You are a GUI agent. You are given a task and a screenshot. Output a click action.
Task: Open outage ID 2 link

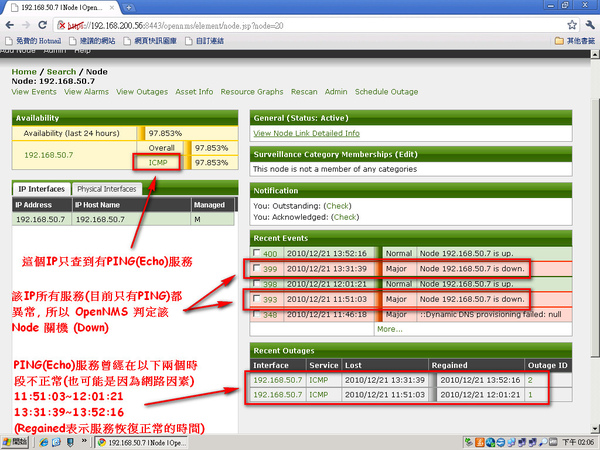click(530, 380)
